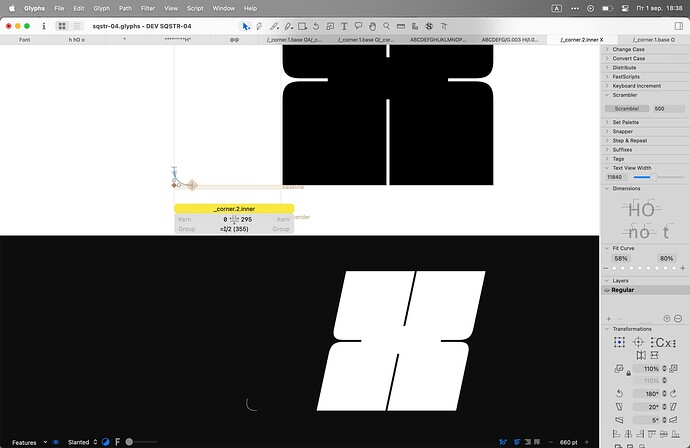Open the h hO o tab
This screenshot has height=448, width=690.
77,40
